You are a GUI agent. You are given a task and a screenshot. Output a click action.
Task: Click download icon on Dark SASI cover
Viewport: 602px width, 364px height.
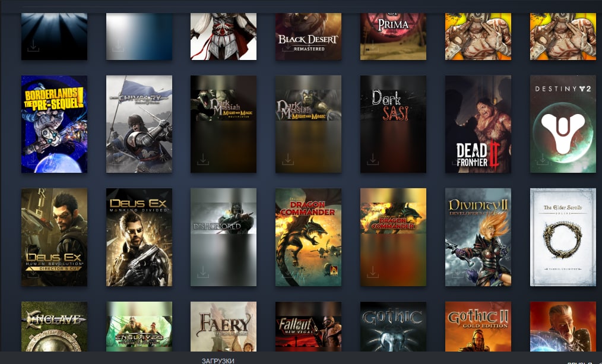click(372, 159)
